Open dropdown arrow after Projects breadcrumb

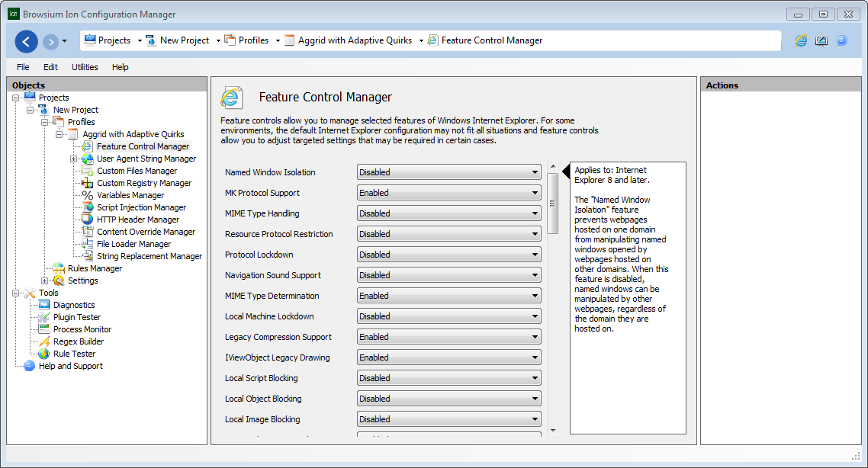pos(140,40)
